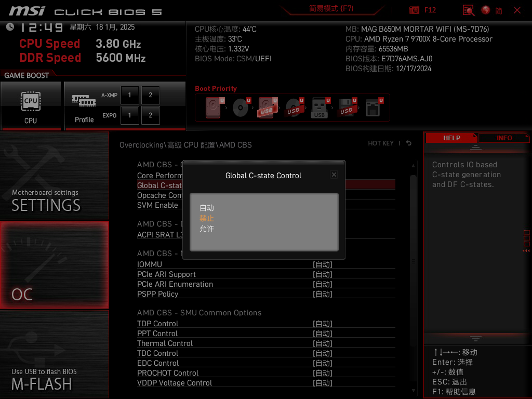Select the USB optical drive boot icon
Screen dimensions: 532x399
tap(294, 108)
